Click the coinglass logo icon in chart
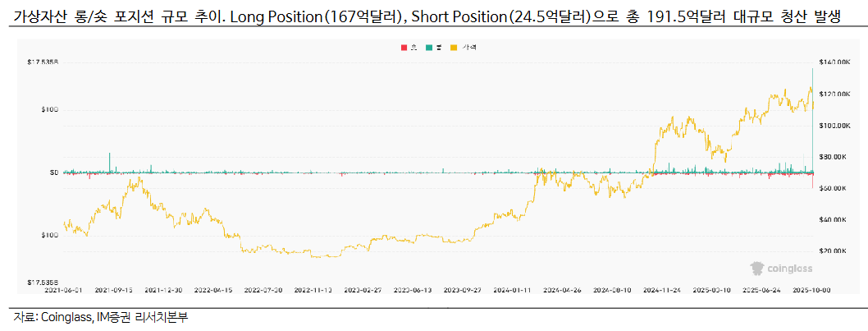Image resolution: width=868 pixels, height=331 pixels. (757, 268)
